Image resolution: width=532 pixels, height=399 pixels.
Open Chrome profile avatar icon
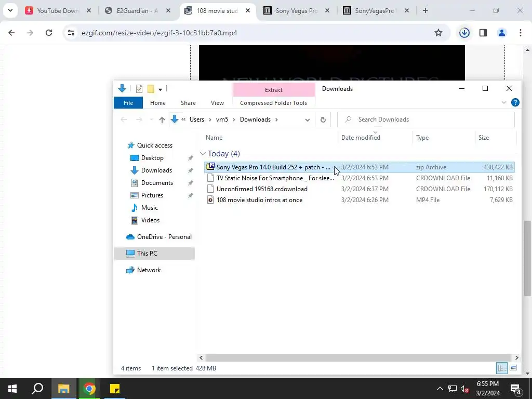pyautogui.click(x=502, y=33)
